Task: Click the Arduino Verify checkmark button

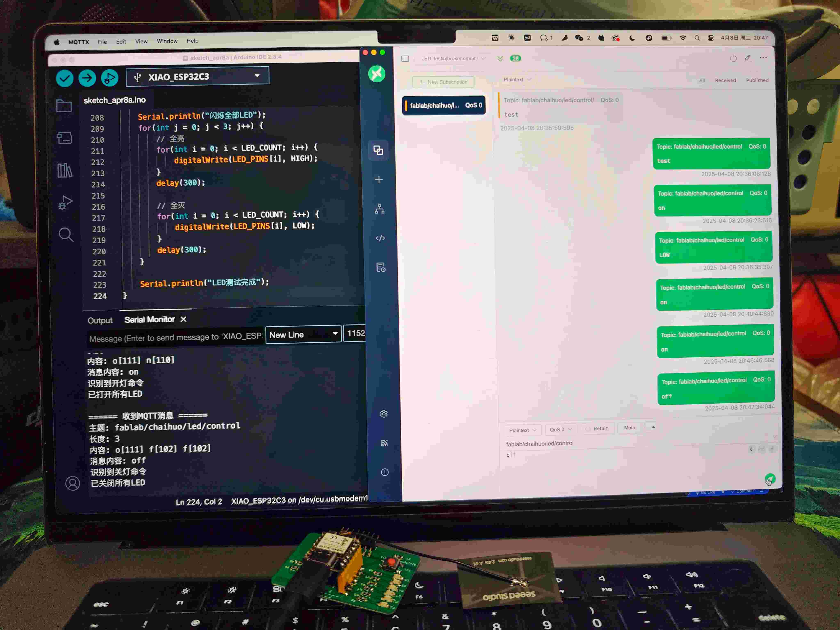Action: 65,78
